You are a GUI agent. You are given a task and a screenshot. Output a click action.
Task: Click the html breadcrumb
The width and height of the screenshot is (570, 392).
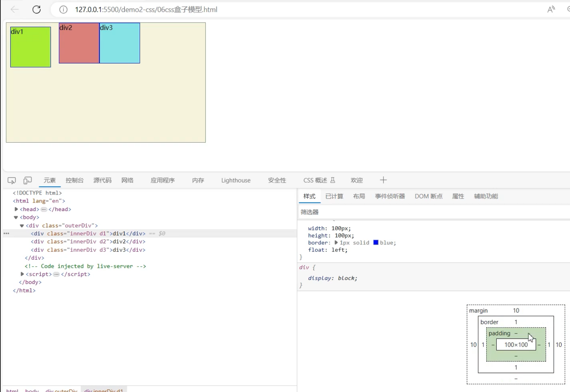(x=12, y=390)
